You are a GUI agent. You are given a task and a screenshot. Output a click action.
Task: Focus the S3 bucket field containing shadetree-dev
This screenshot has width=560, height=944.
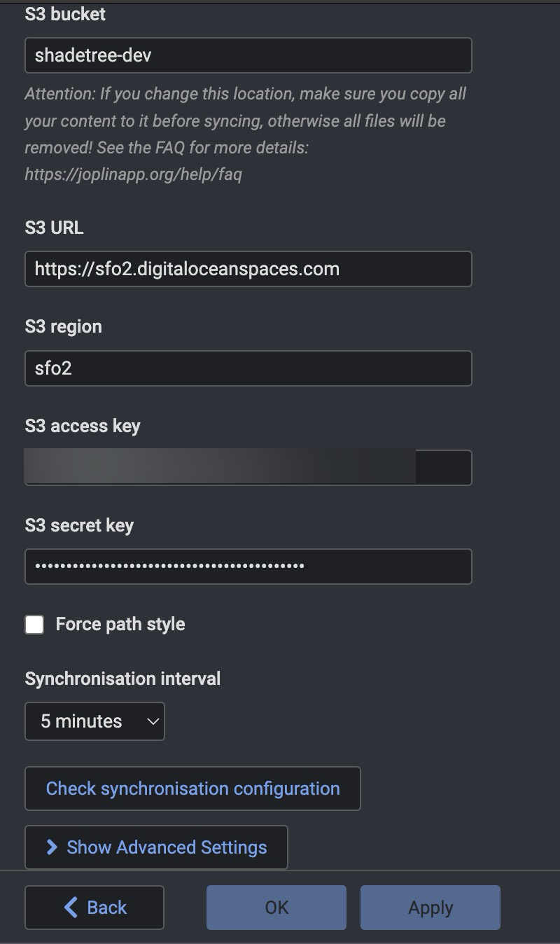248,56
